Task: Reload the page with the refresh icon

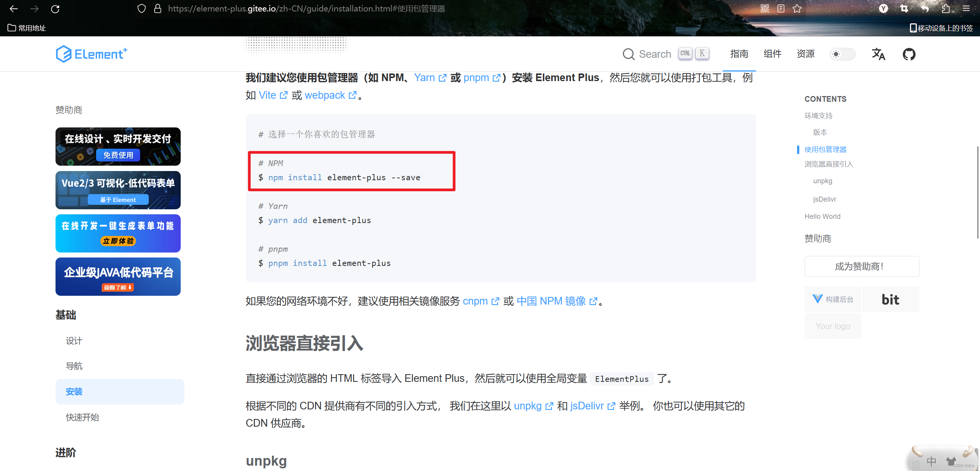Action: [55, 8]
